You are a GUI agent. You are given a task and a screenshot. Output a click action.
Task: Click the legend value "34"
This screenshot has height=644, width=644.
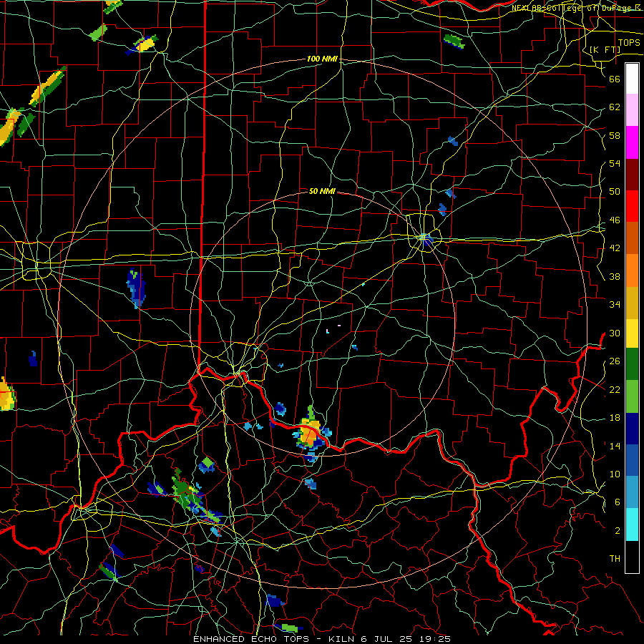615,305
